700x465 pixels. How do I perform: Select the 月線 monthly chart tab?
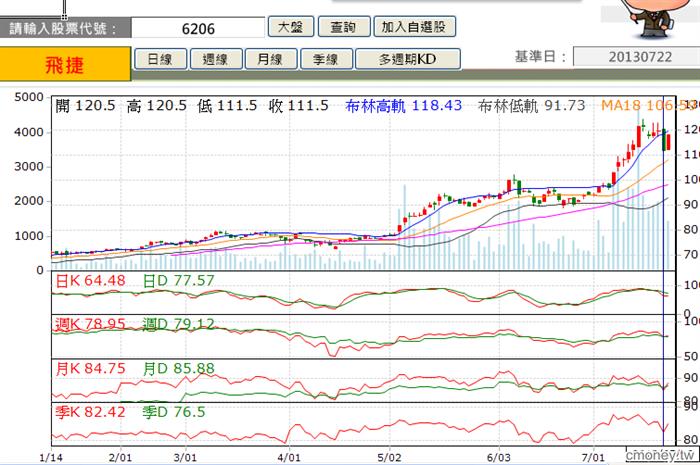click(x=271, y=59)
